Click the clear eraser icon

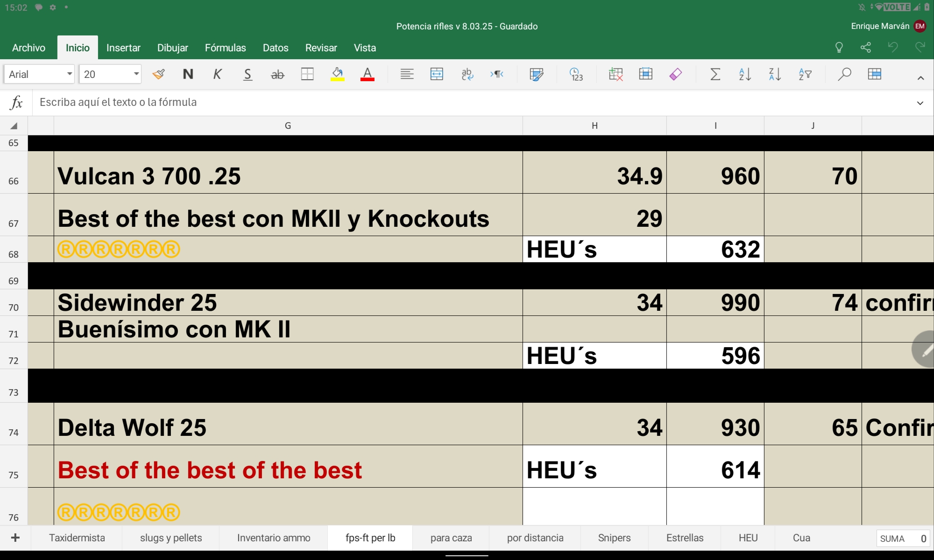click(676, 74)
